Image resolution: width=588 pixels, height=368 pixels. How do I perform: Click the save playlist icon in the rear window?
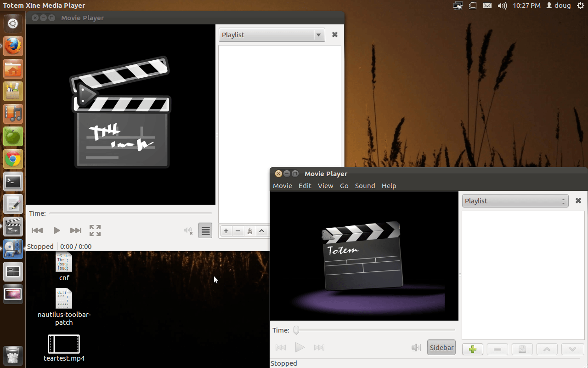pos(250,231)
